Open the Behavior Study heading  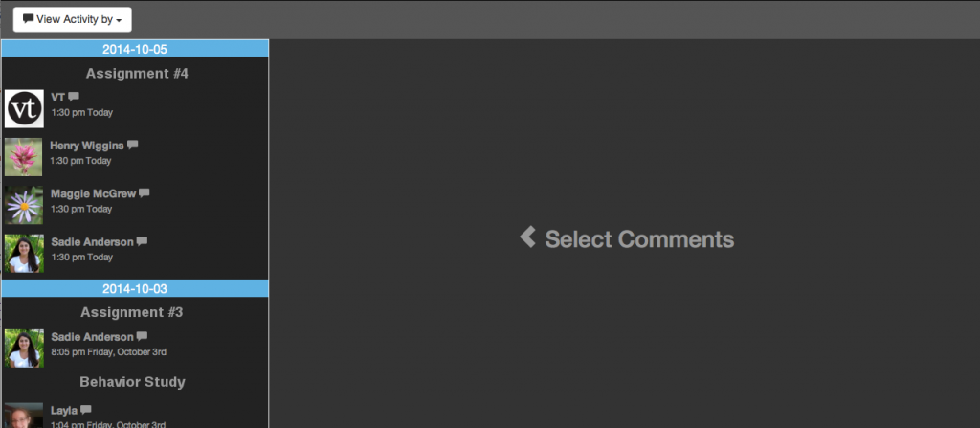coord(132,381)
